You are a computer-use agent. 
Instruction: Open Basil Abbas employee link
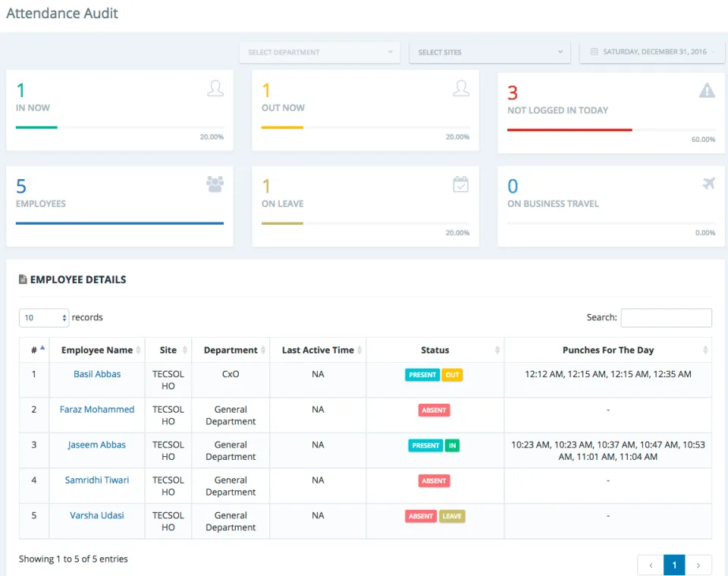[x=97, y=374]
